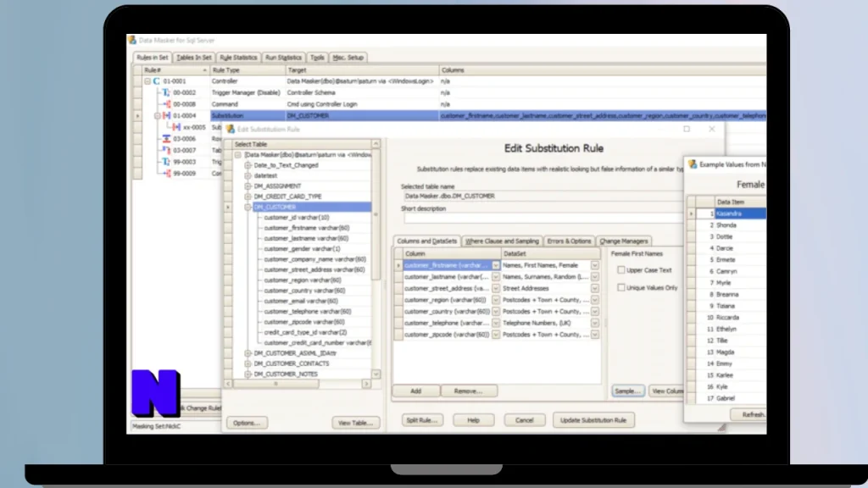The width and height of the screenshot is (868, 488).
Task: Expand the DM_CREDIT_CARD_TYPE table node
Action: click(x=248, y=197)
